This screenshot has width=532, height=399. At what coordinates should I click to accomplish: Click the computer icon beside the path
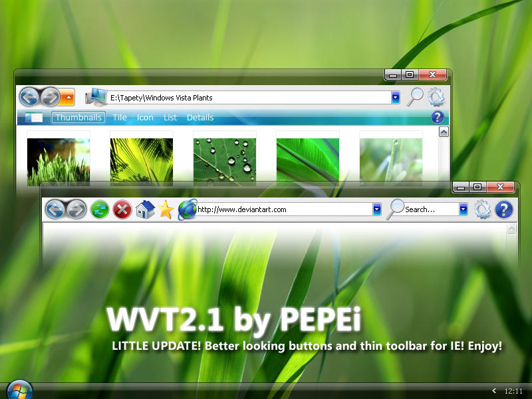pyautogui.click(x=96, y=97)
